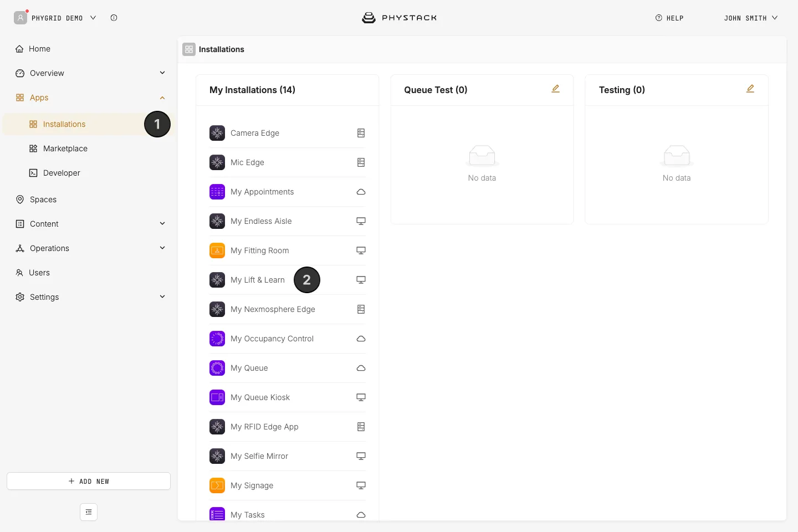This screenshot has width=798, height=532.
Task: Click the My Signage orange icon
Action: click(217, 485)
